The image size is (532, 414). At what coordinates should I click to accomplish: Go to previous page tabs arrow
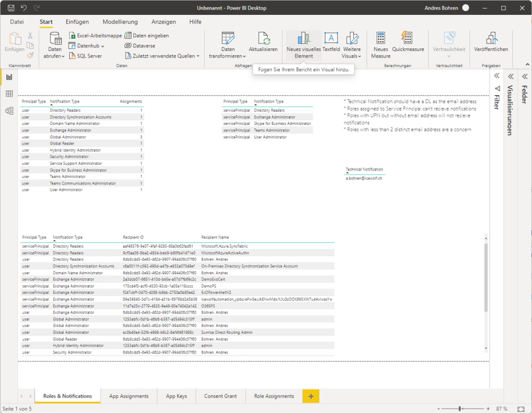pos(22,396)
